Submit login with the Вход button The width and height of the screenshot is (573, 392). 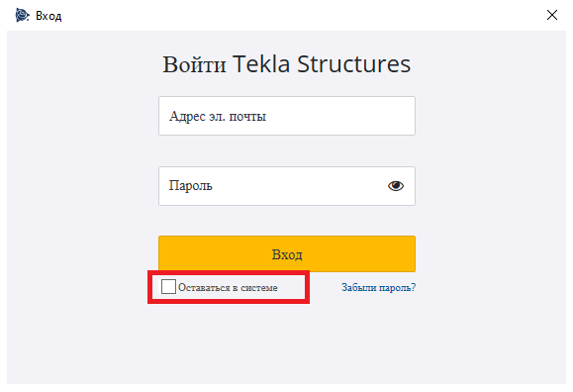pyautogui.click(x=287, y=253)
